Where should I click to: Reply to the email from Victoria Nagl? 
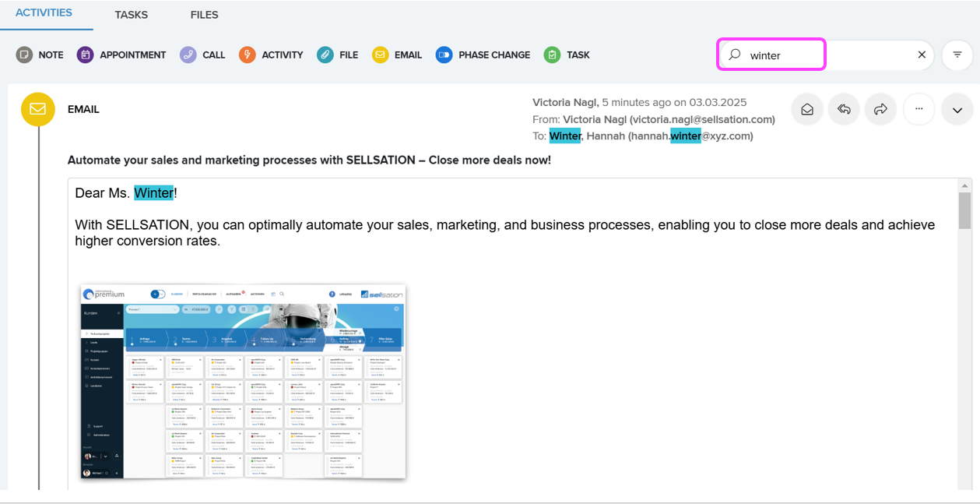[x=844, y=110]
